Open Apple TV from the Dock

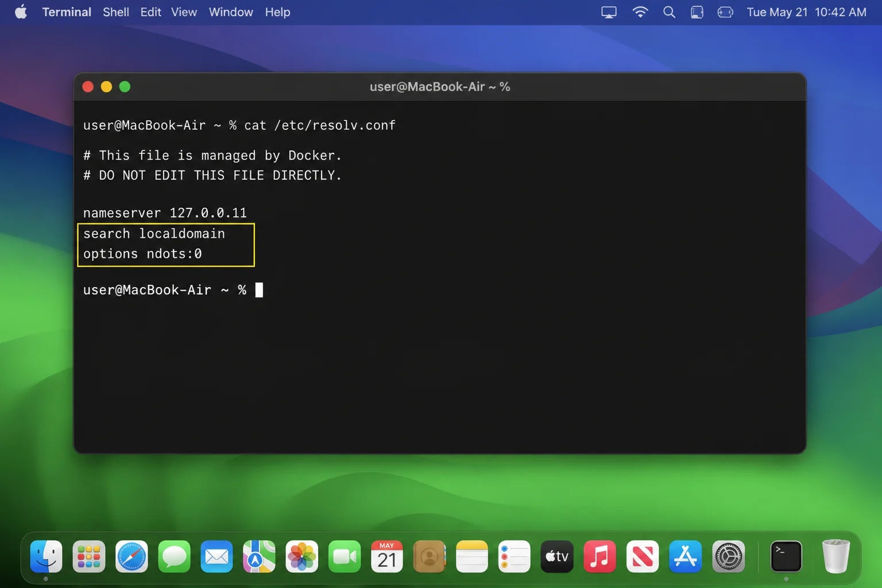point(557,556)
